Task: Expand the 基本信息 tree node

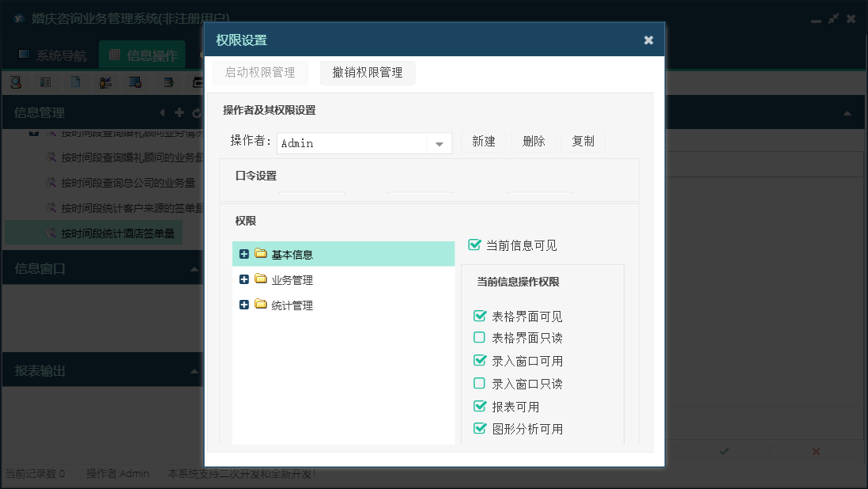Action: point(243,254)
